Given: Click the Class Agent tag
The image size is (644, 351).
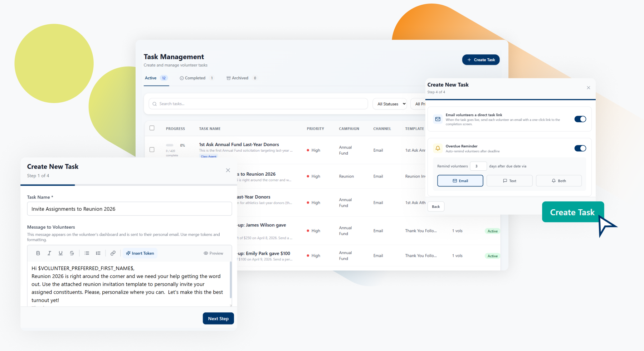Looking at the screenshot, I should pos(209,156).
